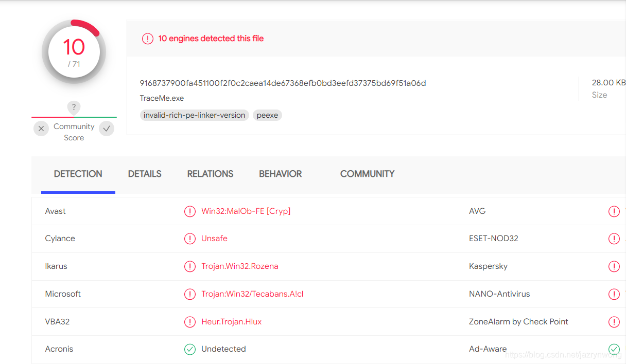Click the Kaspersky row warning icon
The height and width of the screenshot is (364, 626).
coord(614,266)
